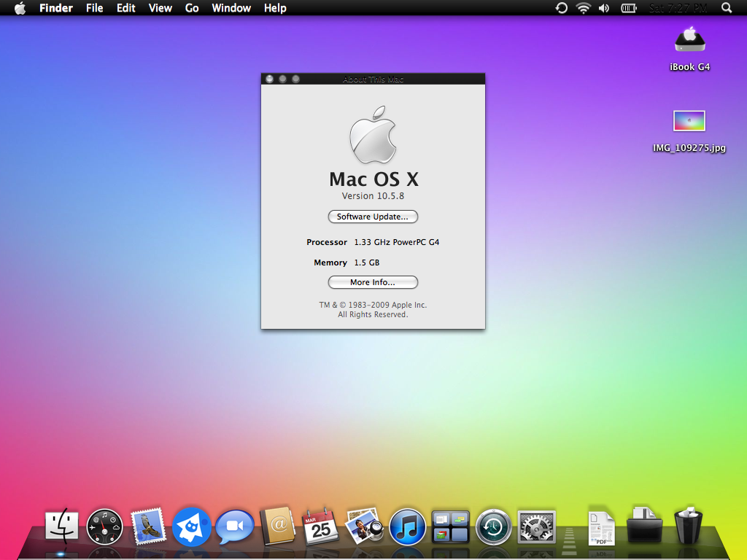Image resolution: width=747 pixels, height=560 pixels.
Task: Click the 1.33 GHz PowerPC G4 text
Action: (396, 242)
